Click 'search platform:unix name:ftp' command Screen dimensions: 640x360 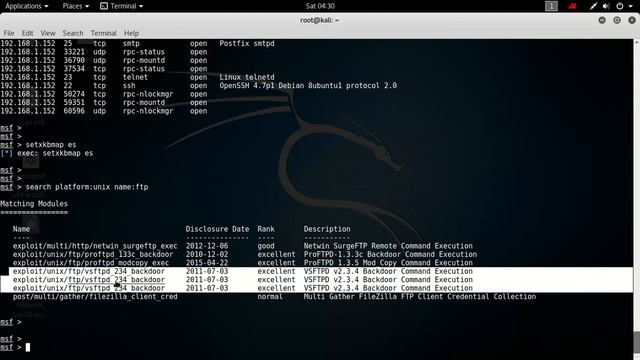(87, 187)
